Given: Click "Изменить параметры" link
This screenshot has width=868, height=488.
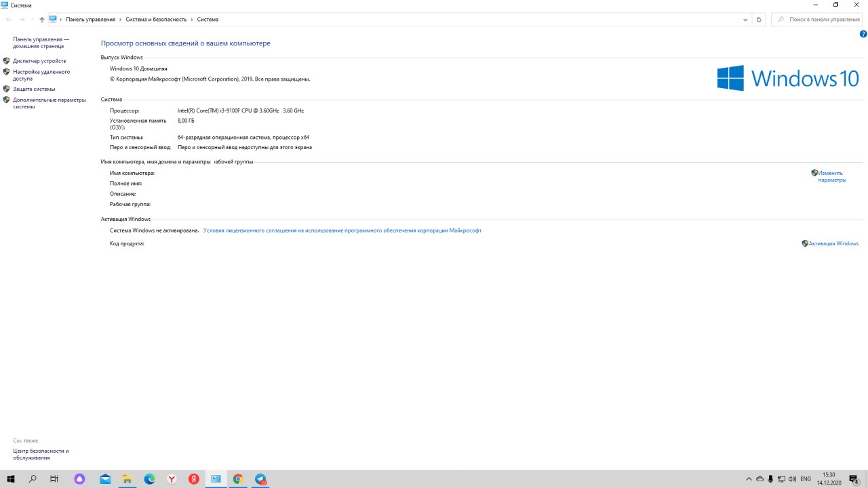Looking at the screenshot, I should click(832, 176).
